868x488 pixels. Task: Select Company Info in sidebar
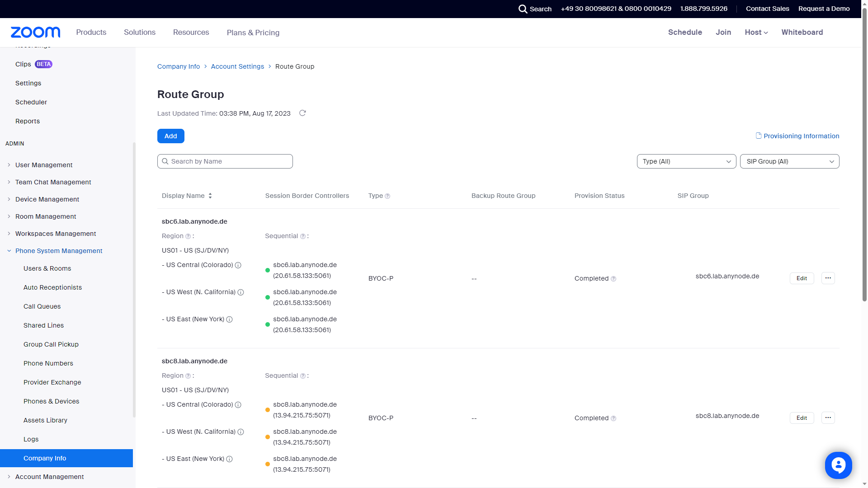66,458
